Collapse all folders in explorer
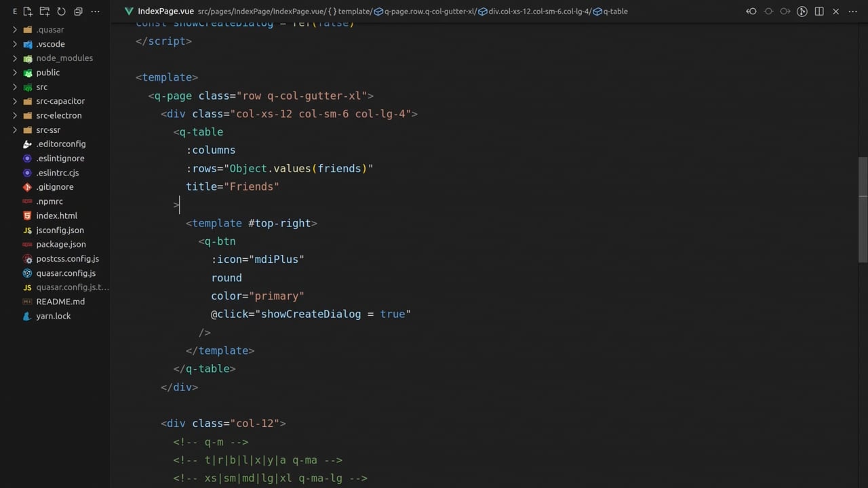 78,12
